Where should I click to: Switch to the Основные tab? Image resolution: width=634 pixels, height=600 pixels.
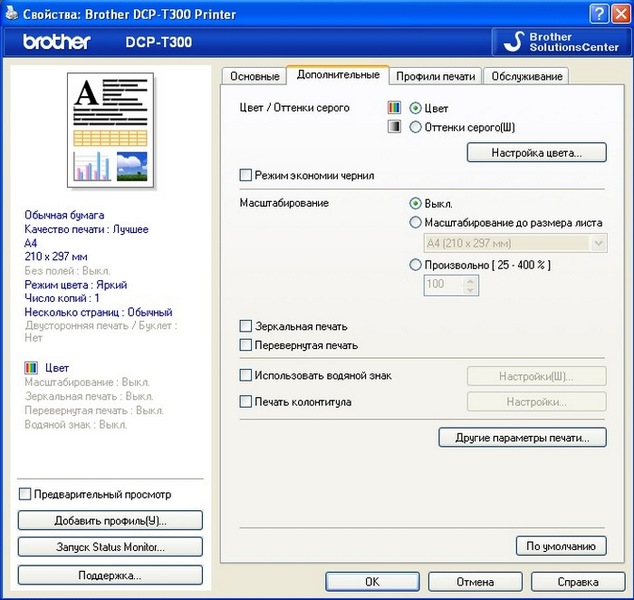tap(255, 76)
